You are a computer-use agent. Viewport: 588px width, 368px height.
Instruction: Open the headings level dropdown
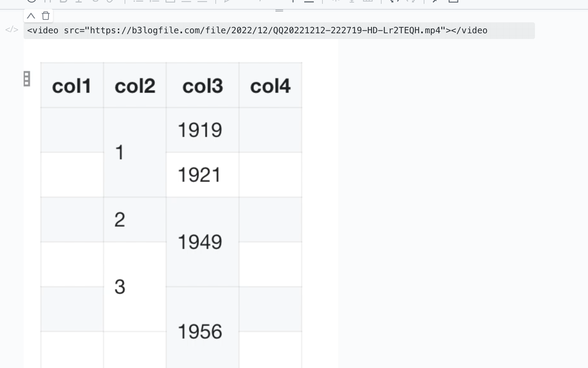pos(48,1)
